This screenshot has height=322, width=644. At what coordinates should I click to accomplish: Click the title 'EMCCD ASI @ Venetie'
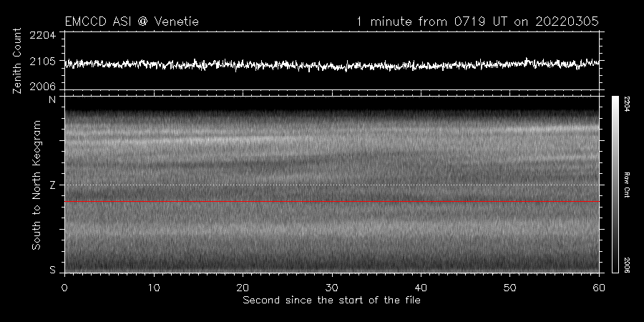pyautogui.click(x=132, y=21)
